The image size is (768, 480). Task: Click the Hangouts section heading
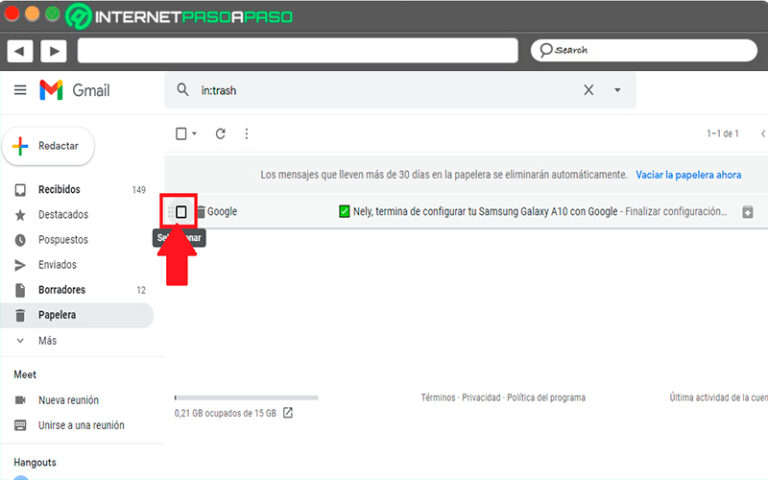point(35,462)
